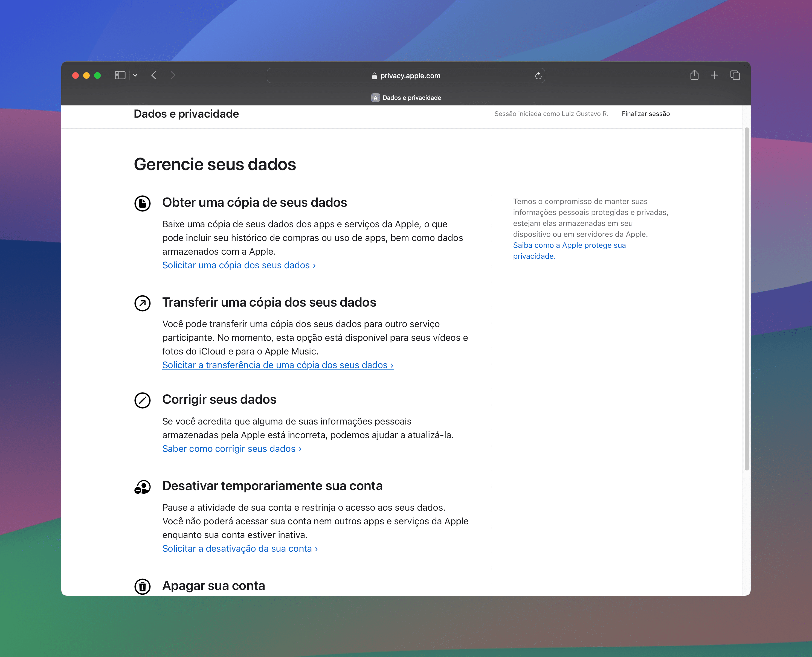Open a new tab with the plus icon
Image resolution: width=812 pixels, height=657 pixels.
click(x=714, y=75)
